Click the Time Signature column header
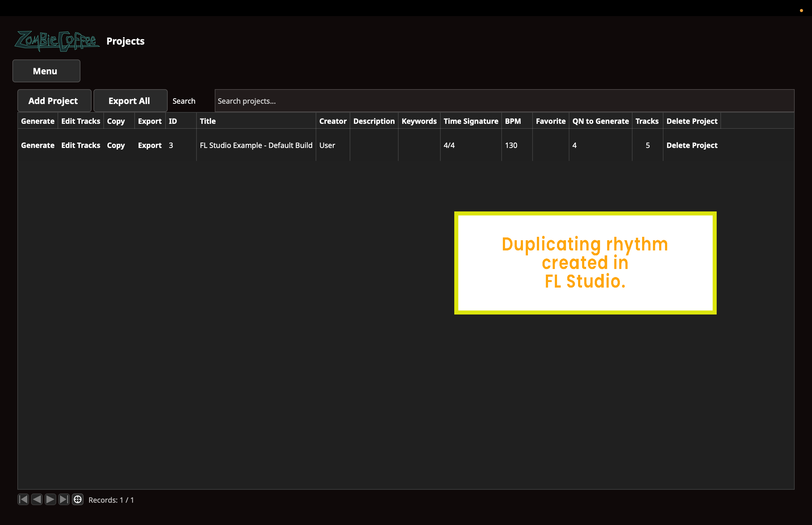Screen dimensions: 812x525 click(x=471, y=121)
